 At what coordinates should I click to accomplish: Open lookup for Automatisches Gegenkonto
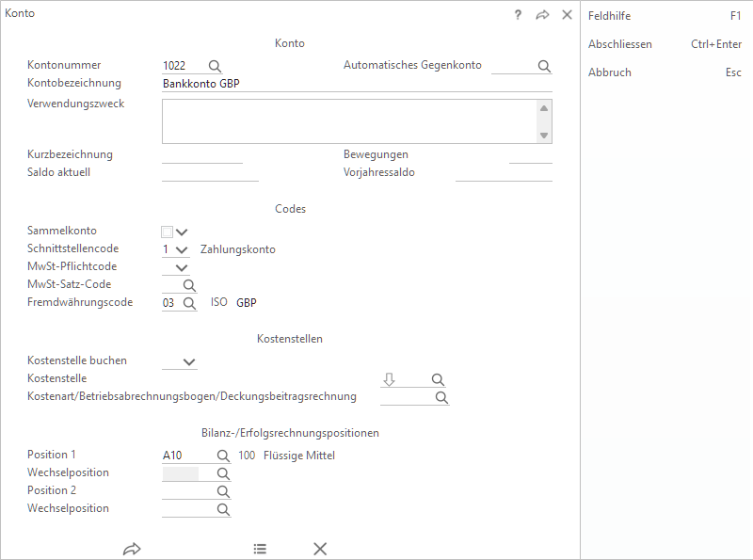click(x=543, y=66)
